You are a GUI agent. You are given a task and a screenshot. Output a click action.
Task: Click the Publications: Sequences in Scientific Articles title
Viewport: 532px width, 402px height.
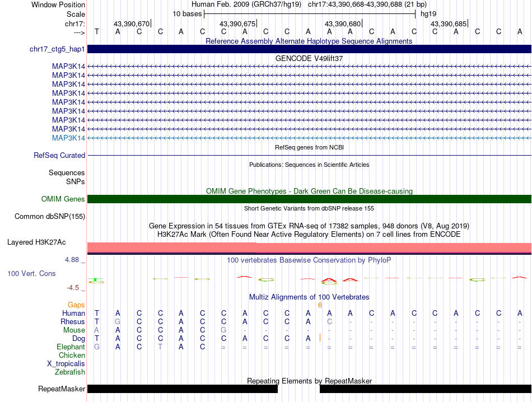pyautogui.click(x=309, y=165)
